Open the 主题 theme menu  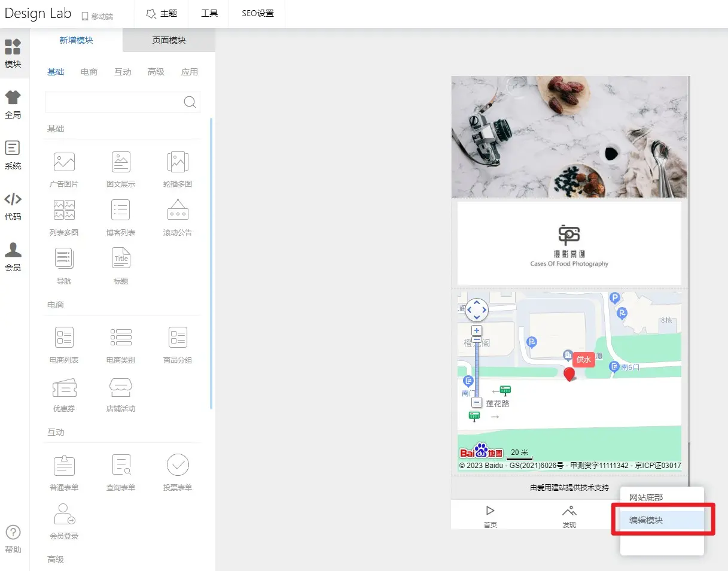[x=162, y=13]
